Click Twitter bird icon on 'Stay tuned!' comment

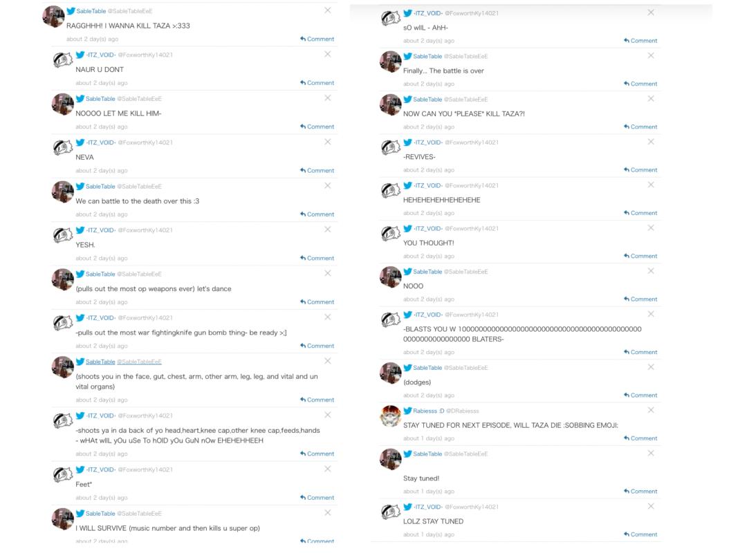point(408,454)
